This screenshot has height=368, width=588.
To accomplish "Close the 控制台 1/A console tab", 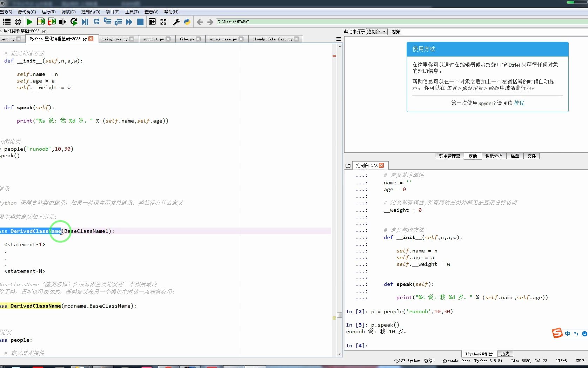I will [x=381, y=165].
